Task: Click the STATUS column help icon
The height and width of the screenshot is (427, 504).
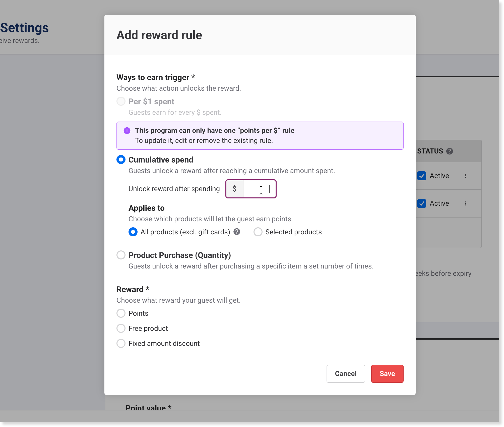Action: (450, 151)
